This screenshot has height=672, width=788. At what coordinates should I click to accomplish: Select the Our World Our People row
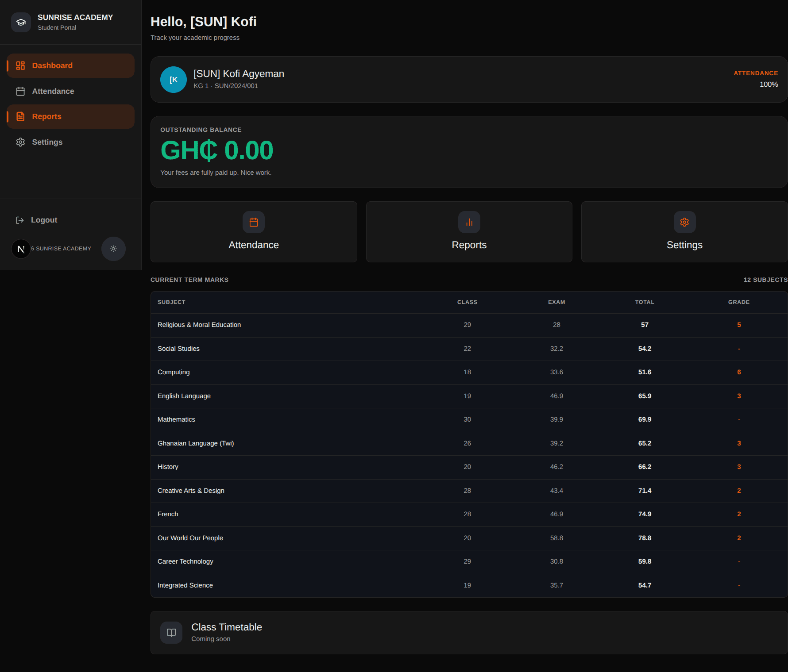(469, 538)
